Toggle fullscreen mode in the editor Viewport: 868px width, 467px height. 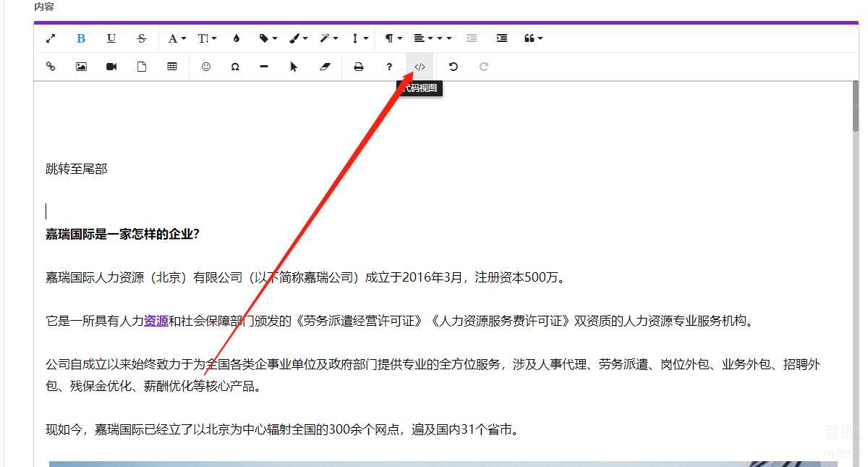tap(51, 38)
